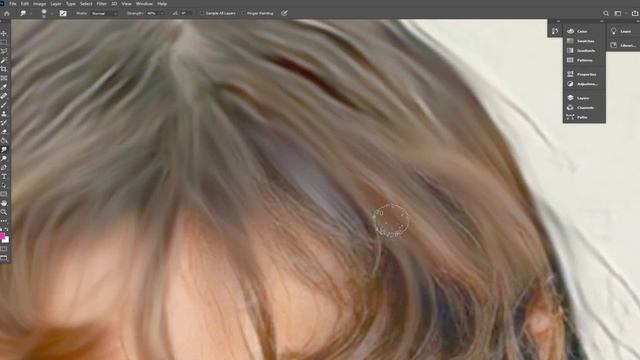Go to the Home screen
Image resolution: width=640 pixels, height=360 pixels.
(7, 13)
